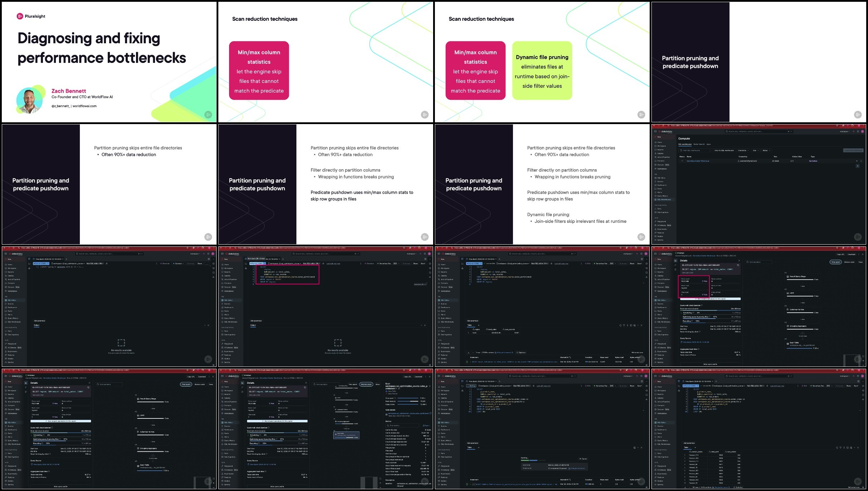The height and width of the screenshot is (491, 868).
Task: Close Details panel X beside pink-highlighted metrics
Action: 739,260
